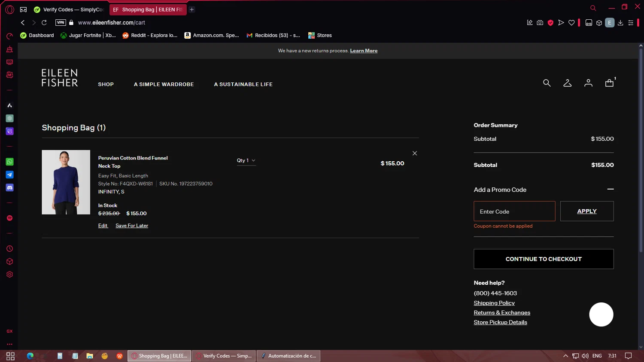Screen dimensions: 644x362
Task: Open the shopping bag icon in header
Action: (609, 83)
